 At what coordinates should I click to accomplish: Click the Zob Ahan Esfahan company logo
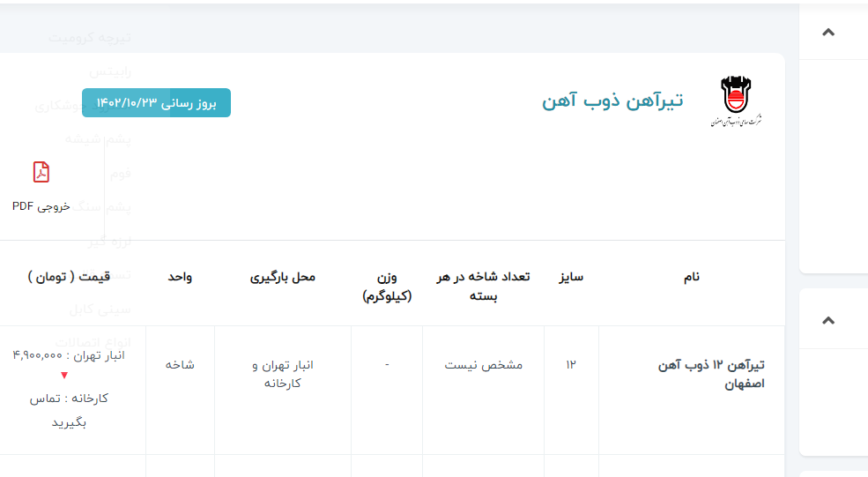[735, 101]
